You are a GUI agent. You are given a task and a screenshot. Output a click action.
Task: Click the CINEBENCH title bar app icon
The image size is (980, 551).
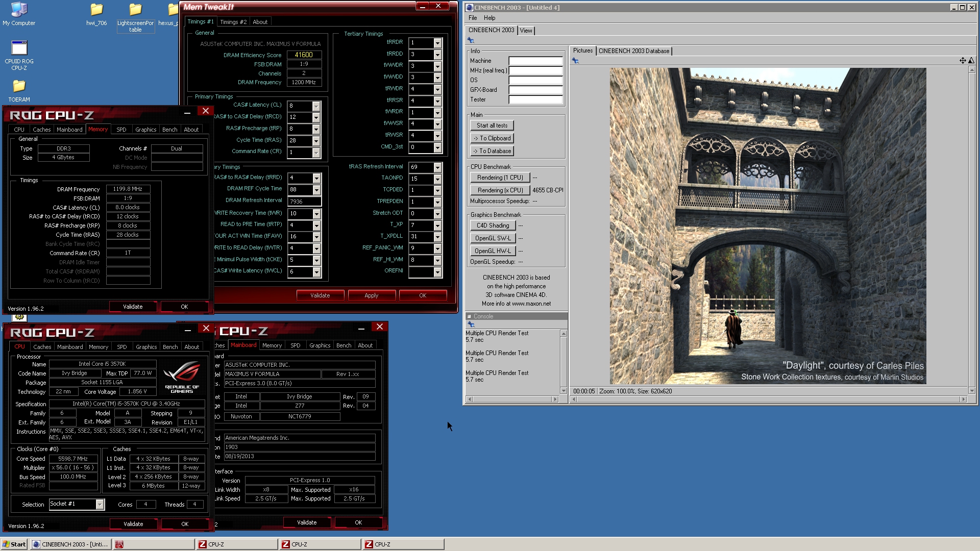(x=469, y=8)
